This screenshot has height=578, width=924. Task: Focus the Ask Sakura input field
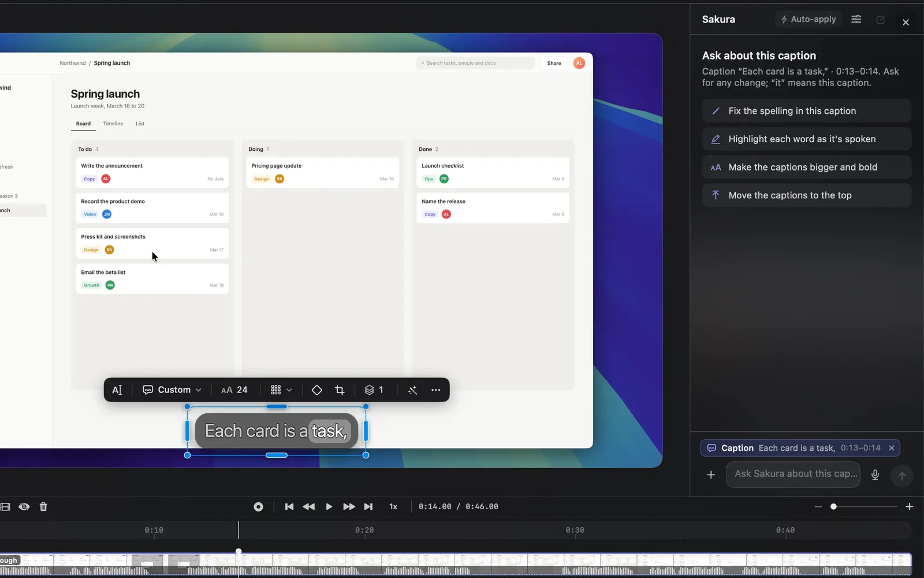793,474
